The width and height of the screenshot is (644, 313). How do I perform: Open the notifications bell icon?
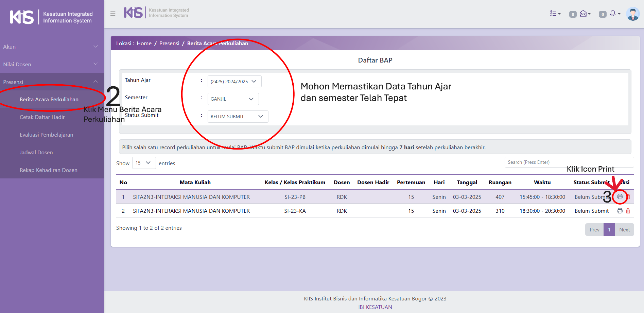[613, 14]
